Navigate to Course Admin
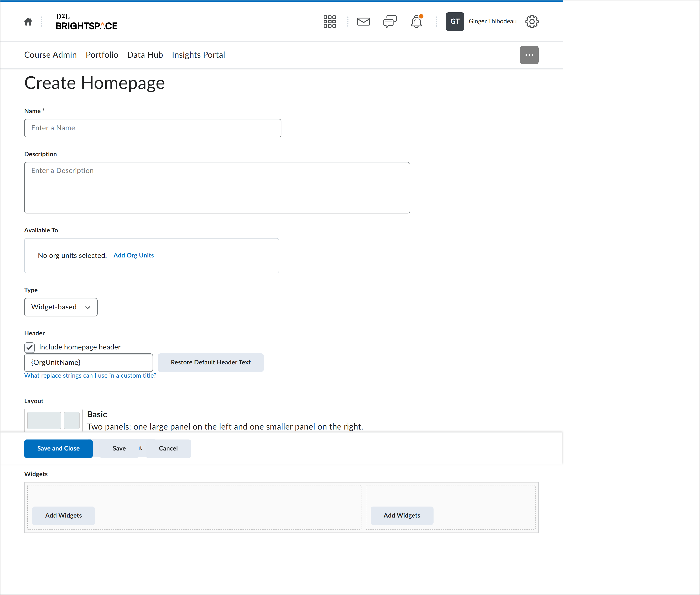The width and height of the screenshot is (700, 595). point(50,55)
